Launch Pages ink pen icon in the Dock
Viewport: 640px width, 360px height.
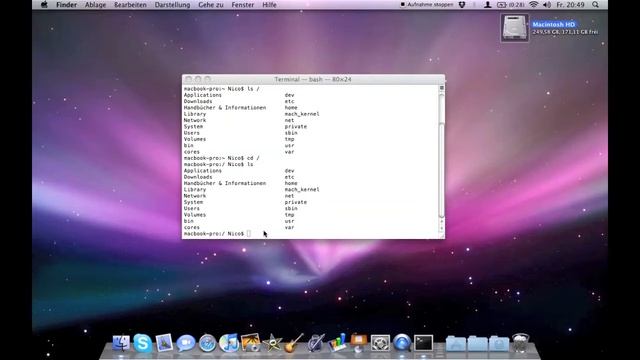pyautogui.click(x=316, y=343)
